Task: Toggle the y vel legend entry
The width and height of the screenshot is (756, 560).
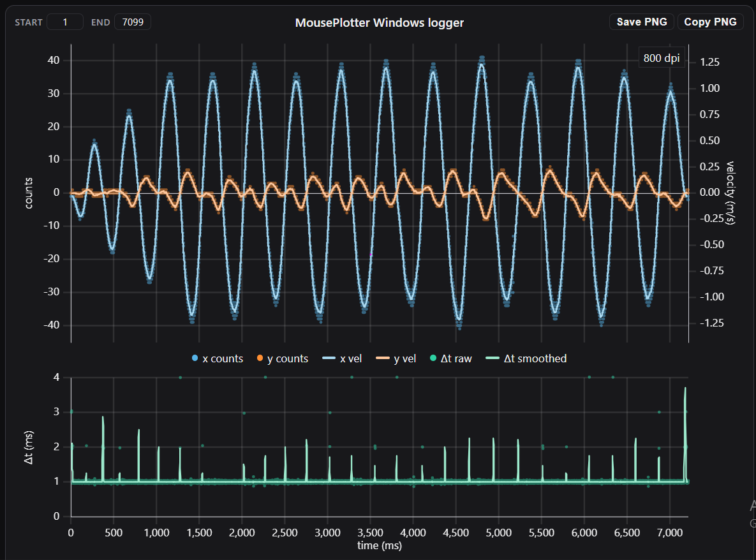Action: pos(396,358)
